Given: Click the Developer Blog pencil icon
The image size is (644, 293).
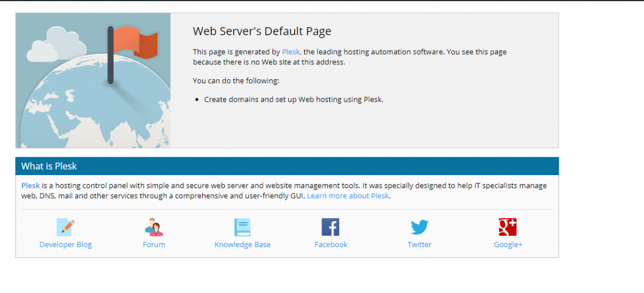Looking at the screenshot, I should [x=66, y=227].
